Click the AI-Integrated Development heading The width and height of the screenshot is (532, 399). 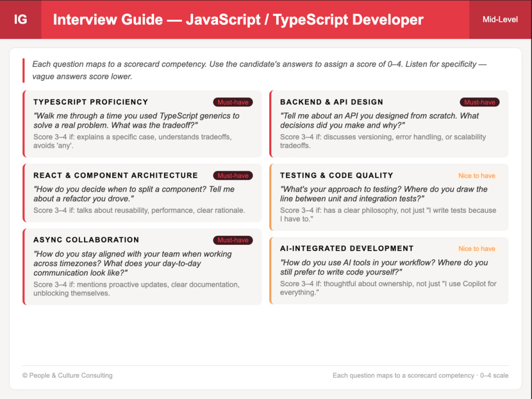coord(347,248)
